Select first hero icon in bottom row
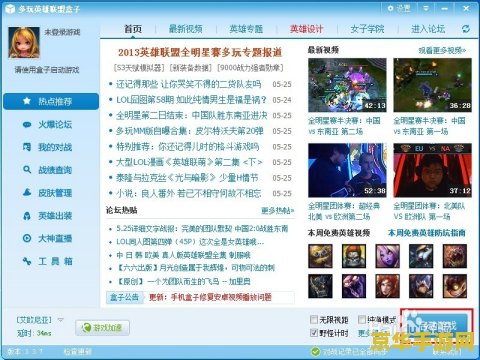The width and height of the screenshot is (480, 360). pyautogui.click(x=320, y=286)
